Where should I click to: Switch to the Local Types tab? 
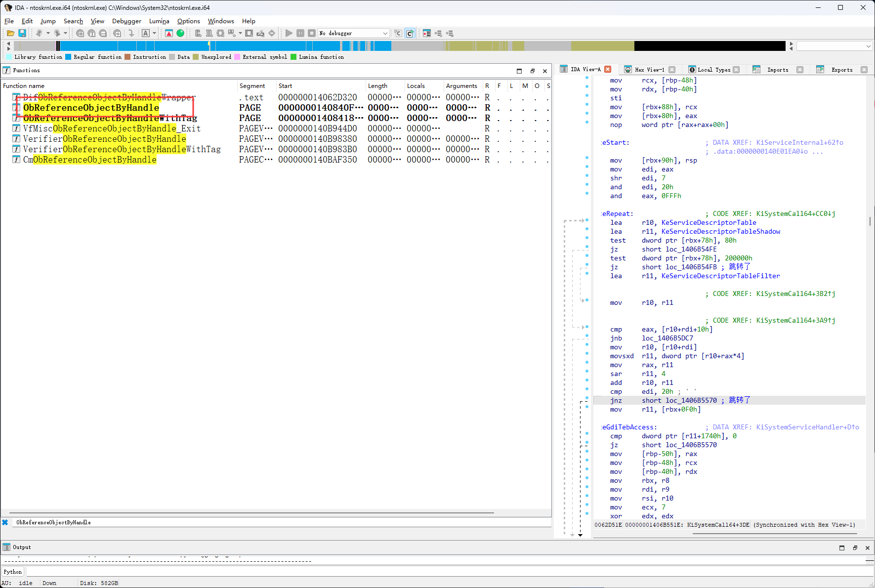coord(713,70)
